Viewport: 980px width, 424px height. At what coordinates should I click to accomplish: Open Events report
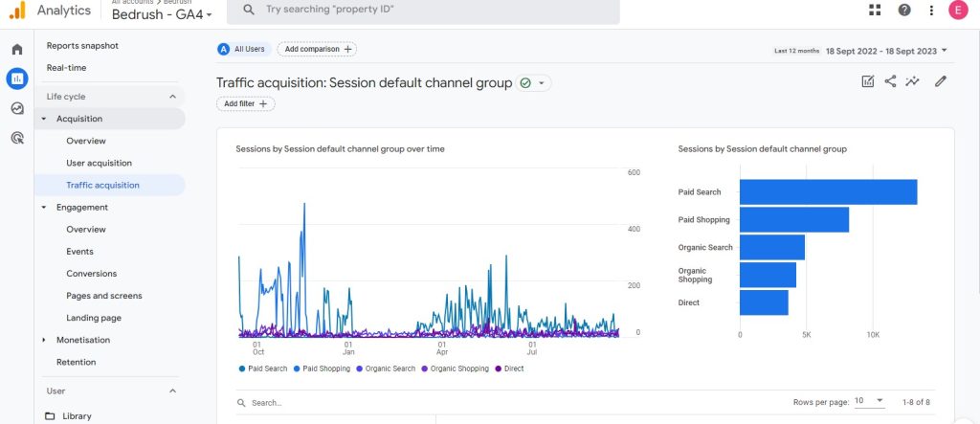point(80,252)
